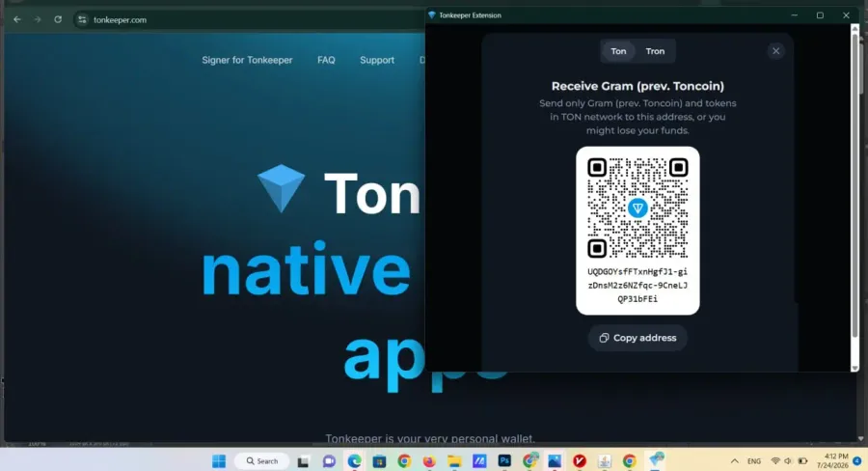Click the extension window vertical scrollbar

pyautogui.click(x=855, y=198)
